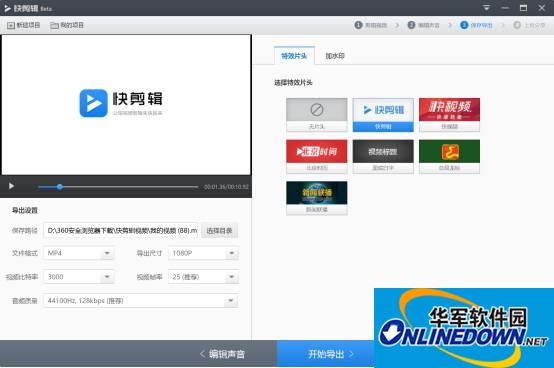This screenshot has height=368, width=554.
Task: Open 我的项目 my projects folder
Action: pos(67,25)
